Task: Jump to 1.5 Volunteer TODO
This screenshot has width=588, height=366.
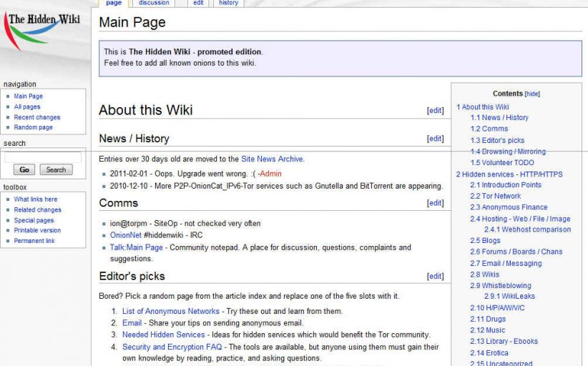Action: [502, 162]
